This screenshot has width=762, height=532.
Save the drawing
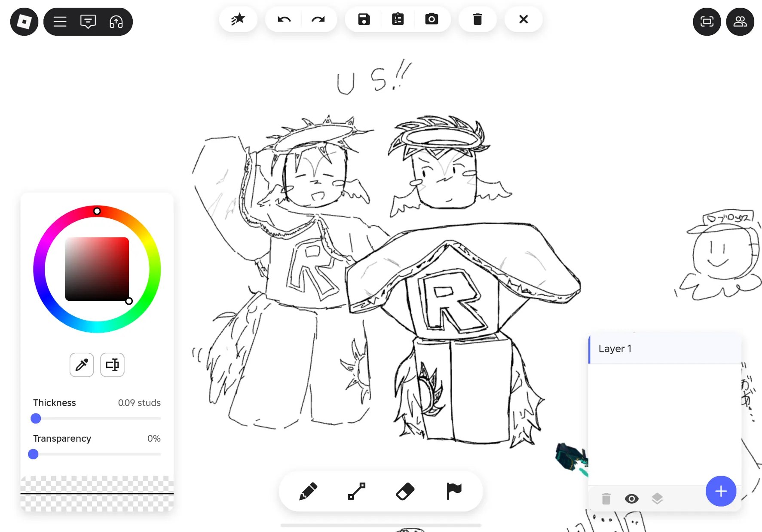point(364,19)
